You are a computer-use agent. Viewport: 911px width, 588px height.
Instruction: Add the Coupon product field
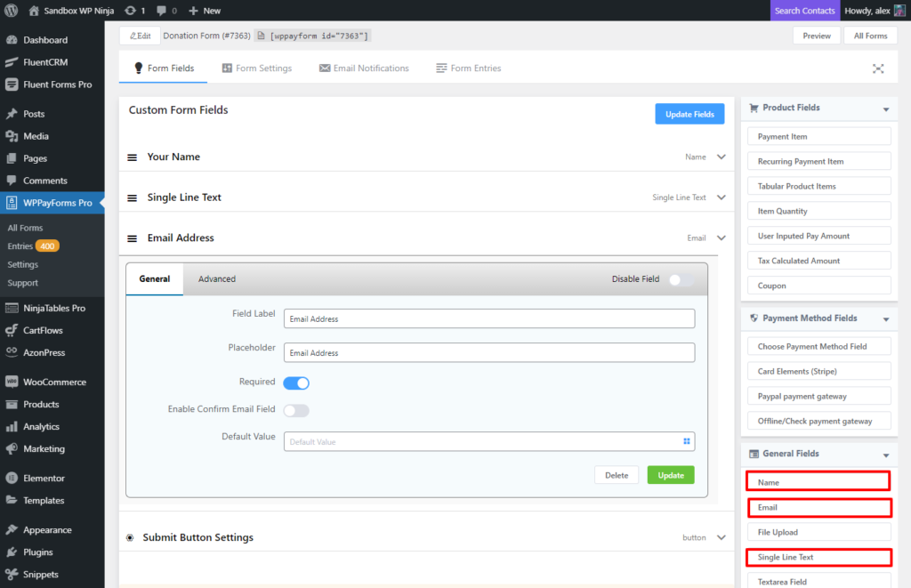point(818,286)
